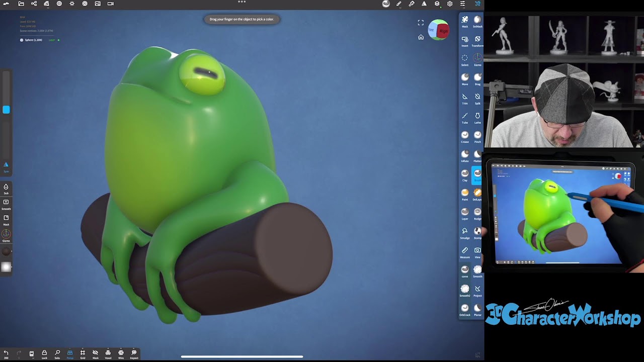Open the tools wrench menu
The height and width of the screenshot is (362, 644).
click(x=477, y=4)
